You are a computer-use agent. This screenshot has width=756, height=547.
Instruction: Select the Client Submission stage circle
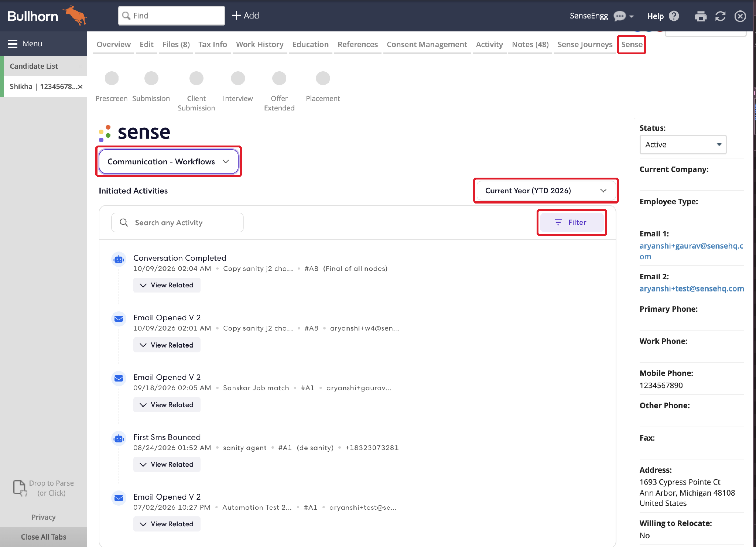[x=196, y=78]
